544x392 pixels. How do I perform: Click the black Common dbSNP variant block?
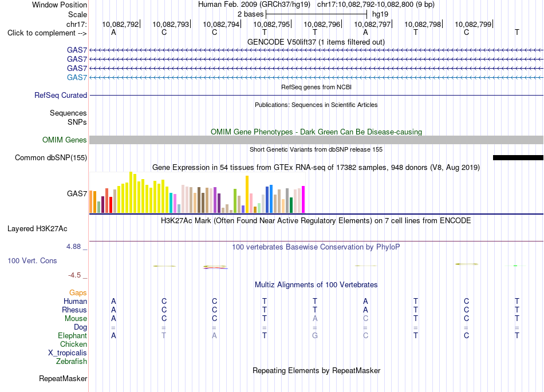pos(518,158)
